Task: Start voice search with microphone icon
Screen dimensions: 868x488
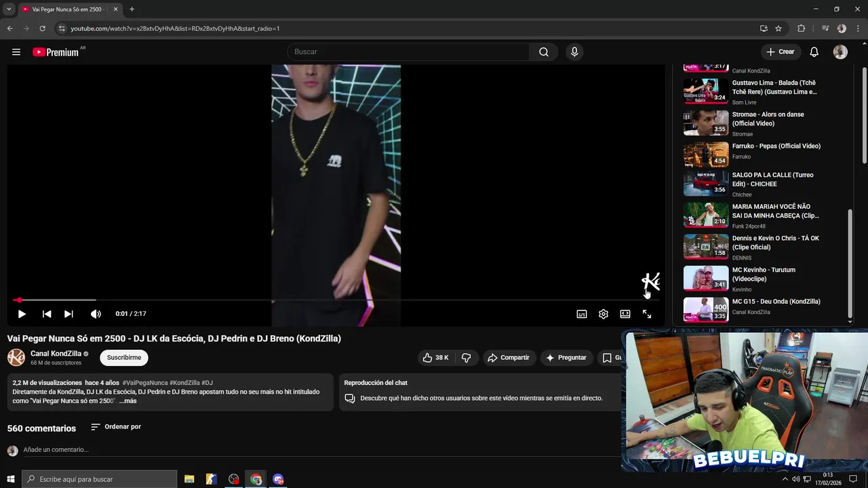Action: (x=574, y=52)
